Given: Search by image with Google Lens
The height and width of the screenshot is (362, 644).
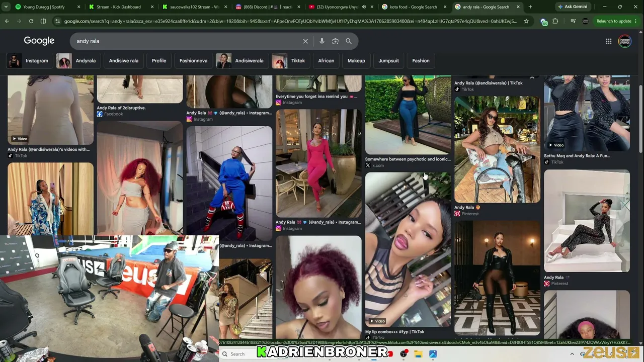Looking at the screenshot, I should (x=336, y=41).
